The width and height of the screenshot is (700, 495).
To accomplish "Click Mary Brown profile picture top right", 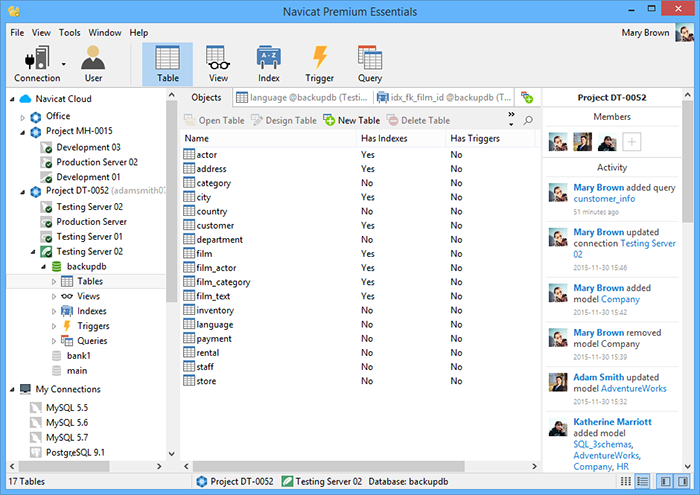I will (684, 33).
